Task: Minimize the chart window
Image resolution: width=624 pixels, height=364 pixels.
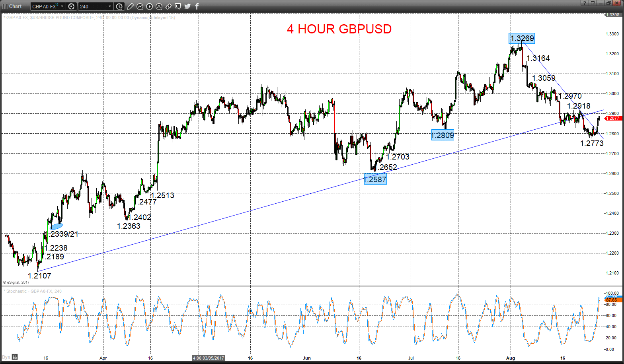Action: point(601,3)
